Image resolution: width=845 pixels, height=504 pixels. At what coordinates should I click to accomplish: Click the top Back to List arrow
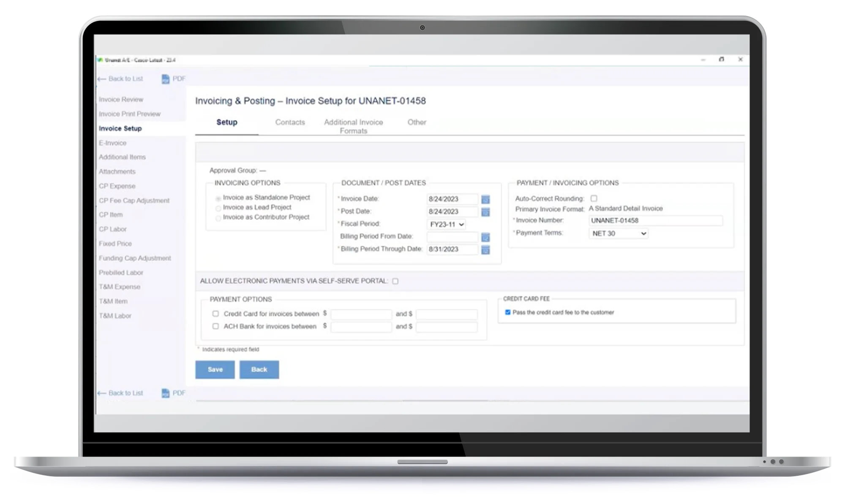(101, 79)
